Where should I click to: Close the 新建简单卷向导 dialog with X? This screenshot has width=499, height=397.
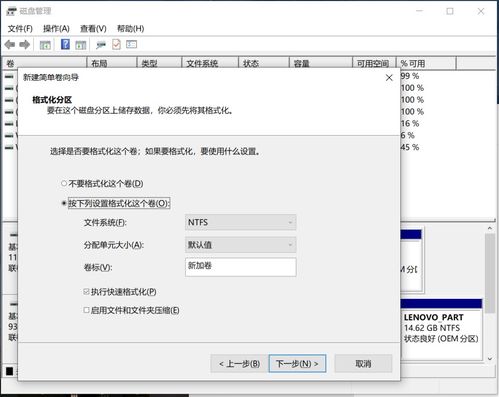click(389, 78)
